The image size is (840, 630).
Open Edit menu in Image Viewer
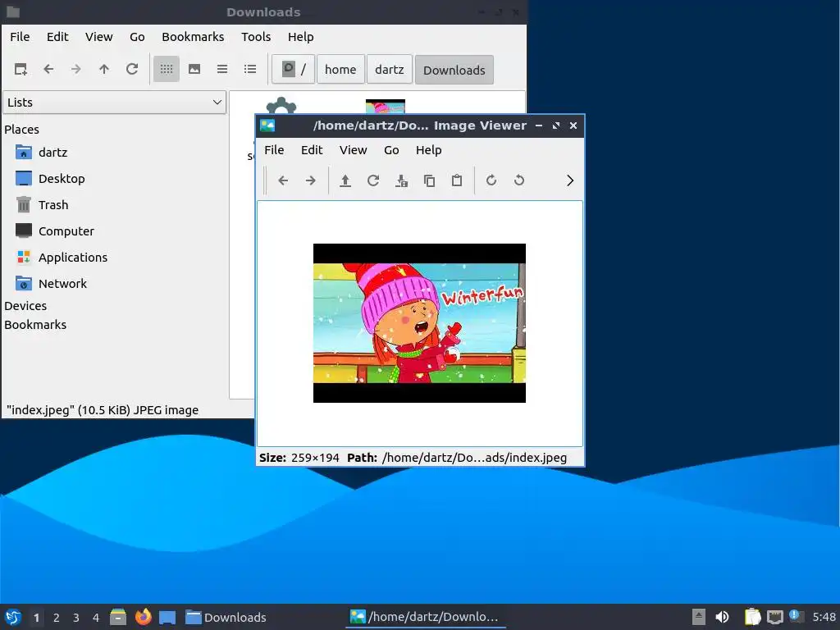click(x=312, y=150)
